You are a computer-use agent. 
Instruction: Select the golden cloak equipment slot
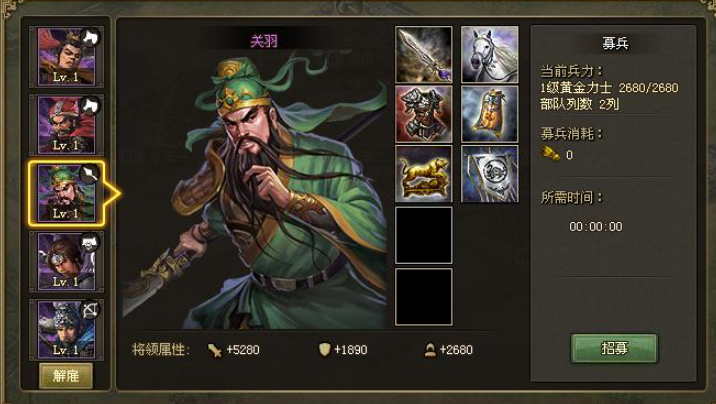pyautogui.click(x=490, y=114)
